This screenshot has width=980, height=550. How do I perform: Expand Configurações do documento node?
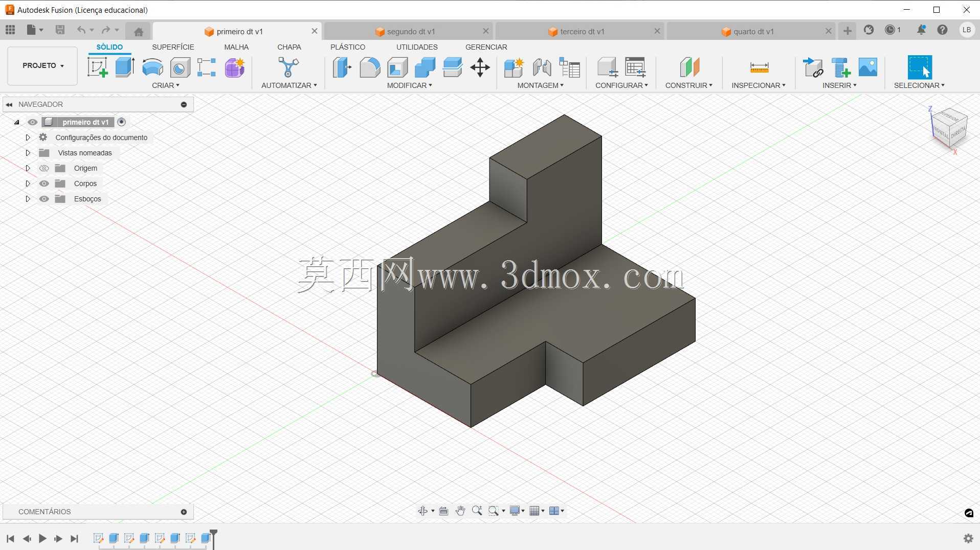(x=28, y=137)
